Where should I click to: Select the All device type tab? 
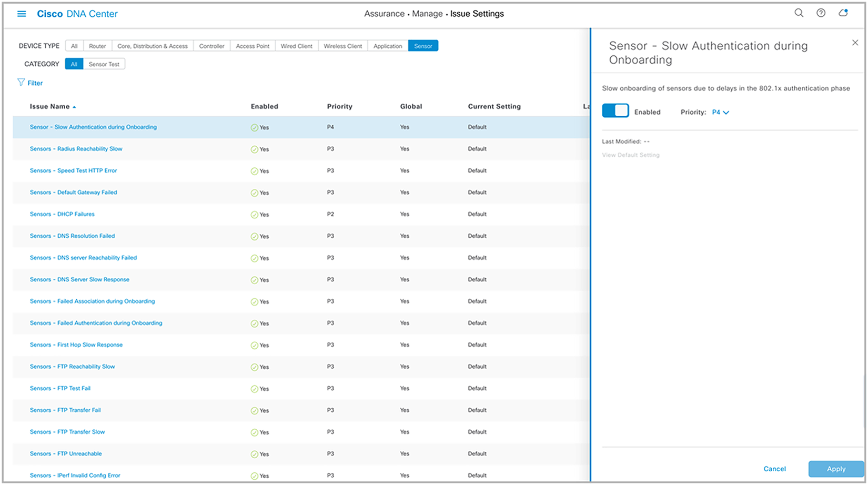(74, 46)
